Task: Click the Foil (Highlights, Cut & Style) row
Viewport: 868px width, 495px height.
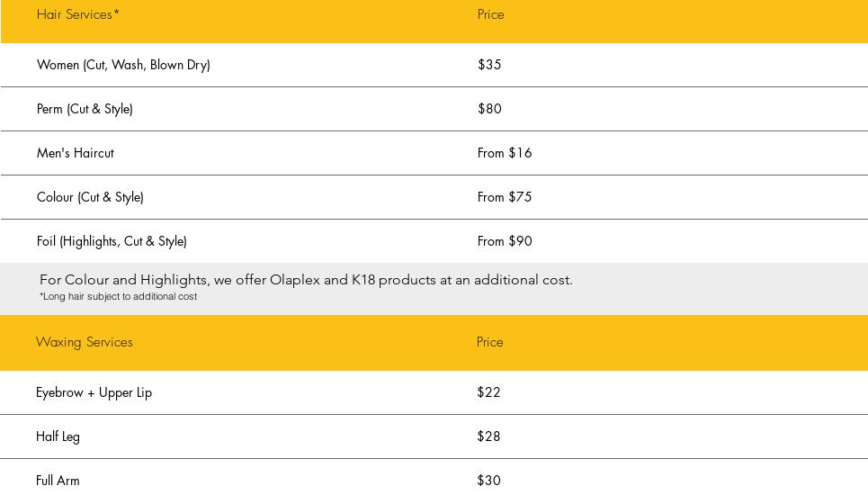Action: pos(112,241)
